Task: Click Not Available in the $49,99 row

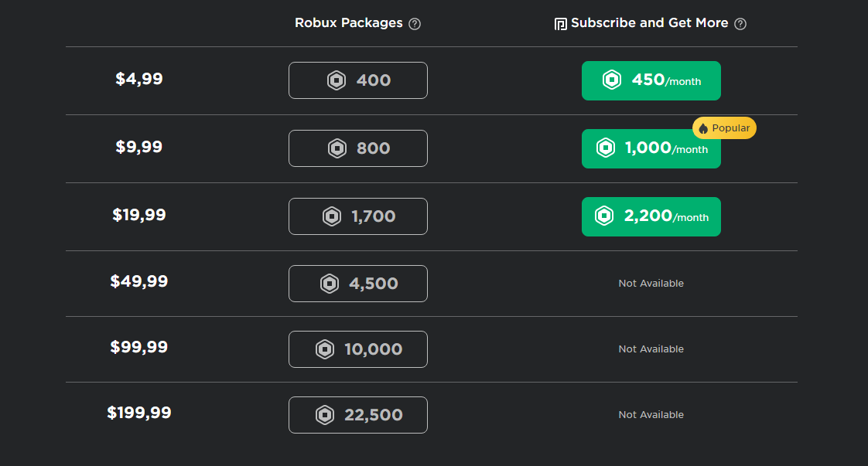Action: click(x=651, y=284)
